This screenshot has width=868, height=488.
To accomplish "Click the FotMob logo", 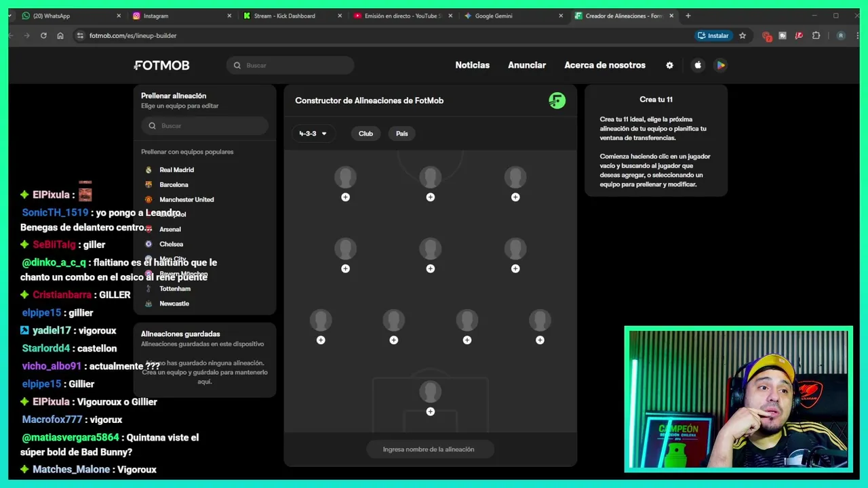I will click(x=161, y=65).
